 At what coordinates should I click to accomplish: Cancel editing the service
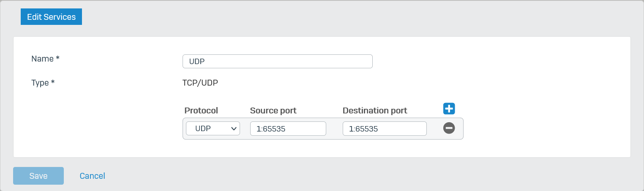[92, 176]
